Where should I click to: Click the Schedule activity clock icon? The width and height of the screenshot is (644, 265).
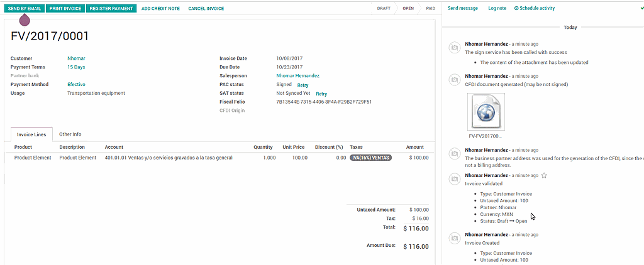click(x=517, y=9)
